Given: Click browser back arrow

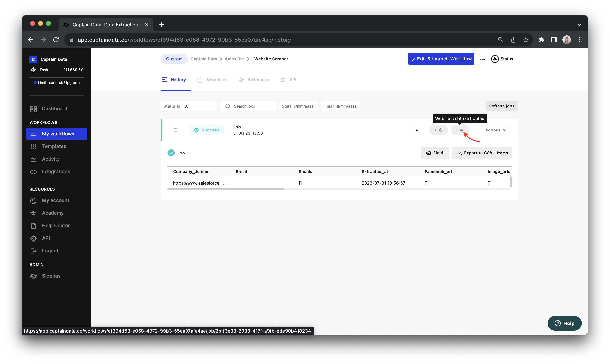Looking at the screenshot, I should [31, 40].
